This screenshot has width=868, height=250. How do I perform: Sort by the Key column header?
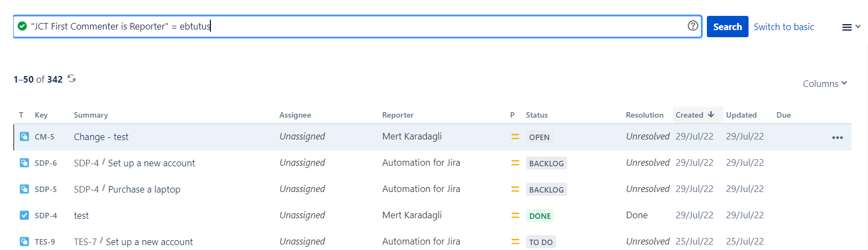(x=41, y=115)
